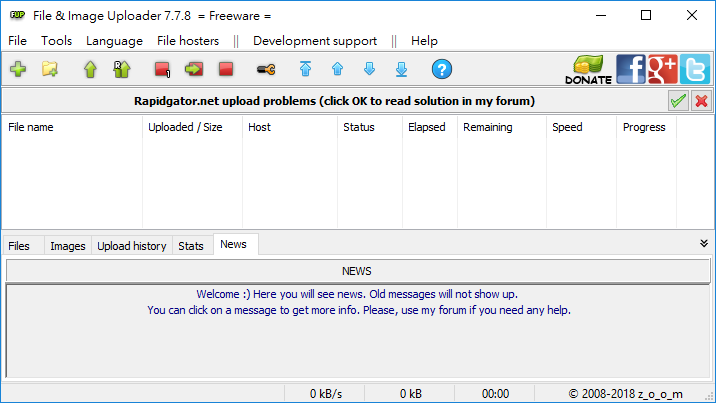Open the File hosters menu
716x403 pixels.
[188, 41]
